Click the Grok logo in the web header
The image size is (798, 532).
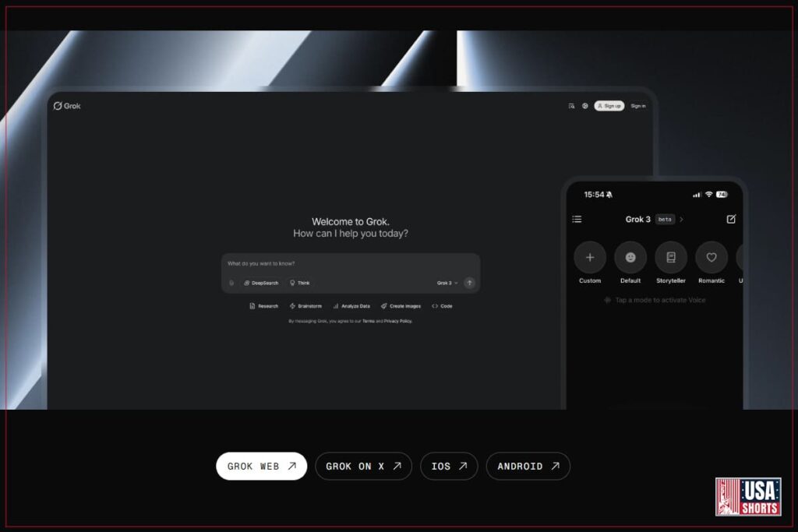(67, 106)
